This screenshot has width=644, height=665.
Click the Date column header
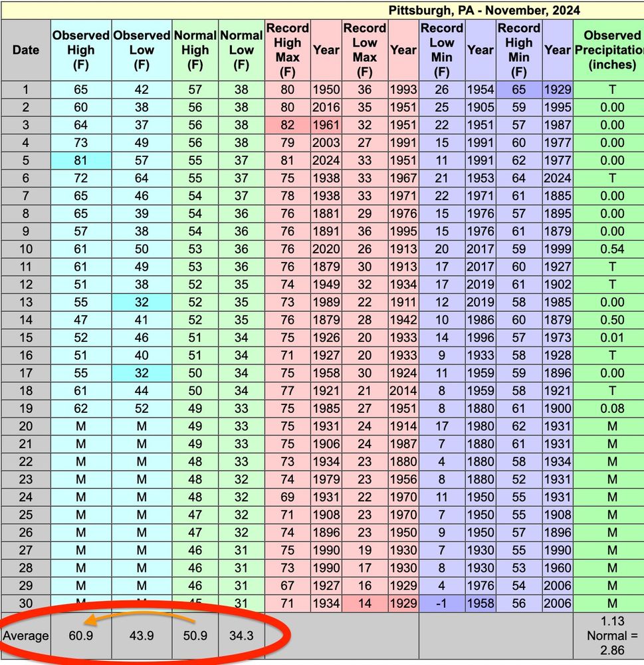tap(25, 50)
